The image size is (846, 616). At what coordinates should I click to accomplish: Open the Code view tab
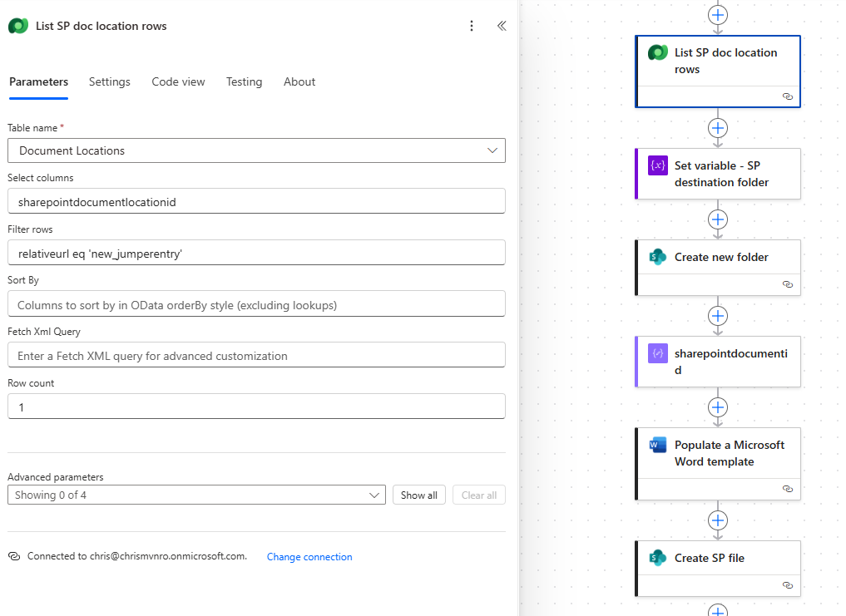tap(178, 81)
